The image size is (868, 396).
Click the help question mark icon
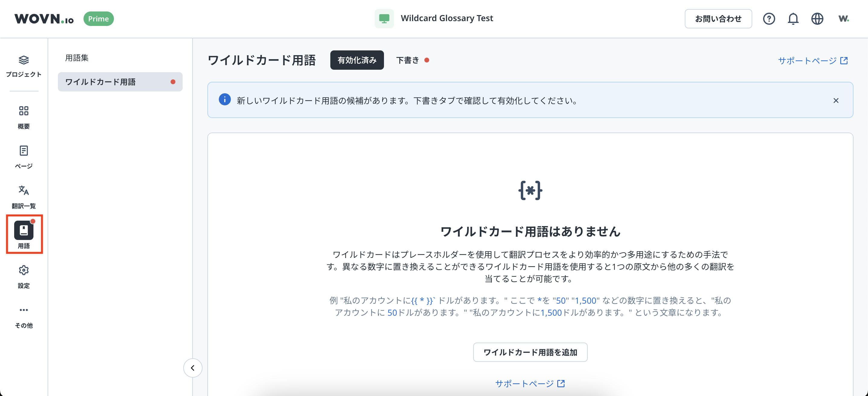pyautogui.click(x=769, y=18)
